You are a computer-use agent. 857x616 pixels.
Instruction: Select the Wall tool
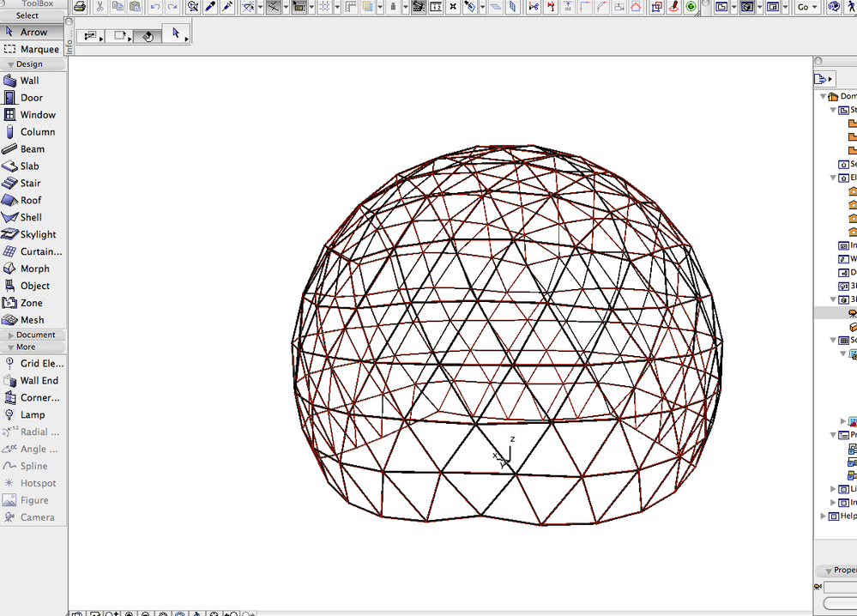point(29,81)
